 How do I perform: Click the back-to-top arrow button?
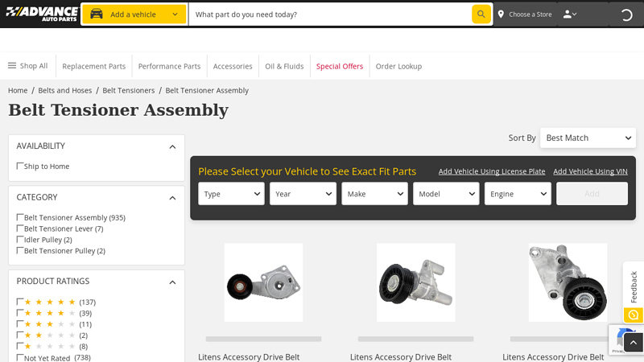634,343
